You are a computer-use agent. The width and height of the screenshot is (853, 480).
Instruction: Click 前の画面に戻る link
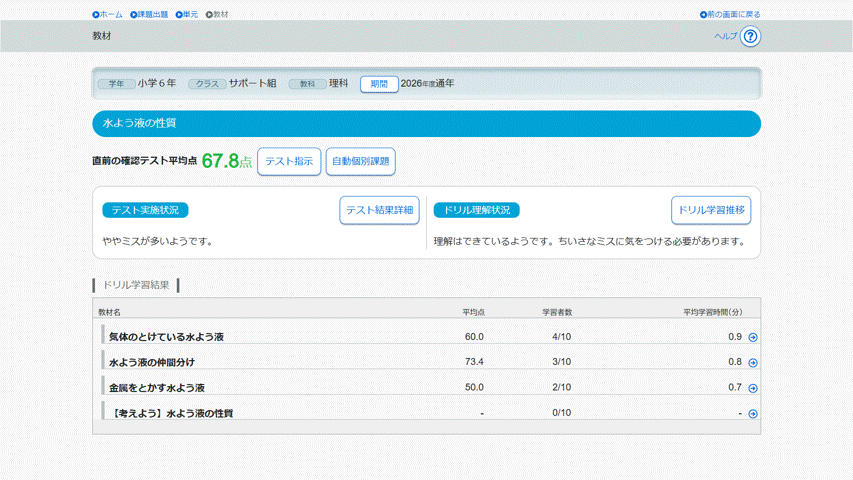tap(730, 15)
